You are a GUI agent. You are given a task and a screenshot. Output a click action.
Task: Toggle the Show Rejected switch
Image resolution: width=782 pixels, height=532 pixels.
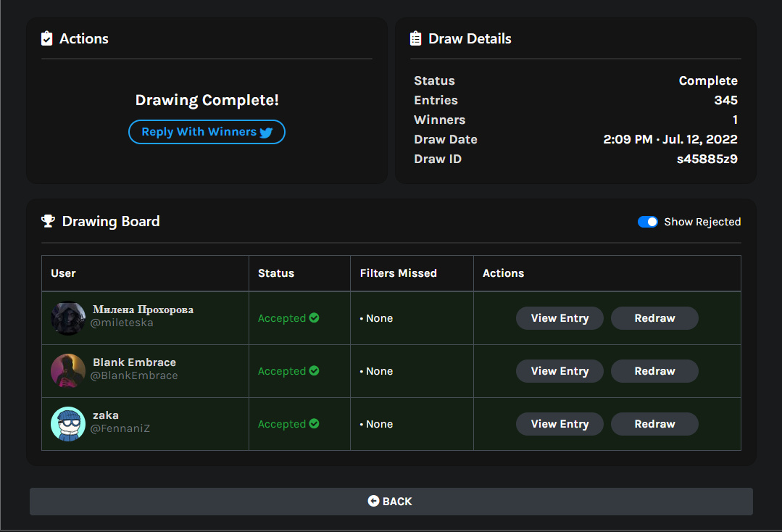click(x=647, y=222)
